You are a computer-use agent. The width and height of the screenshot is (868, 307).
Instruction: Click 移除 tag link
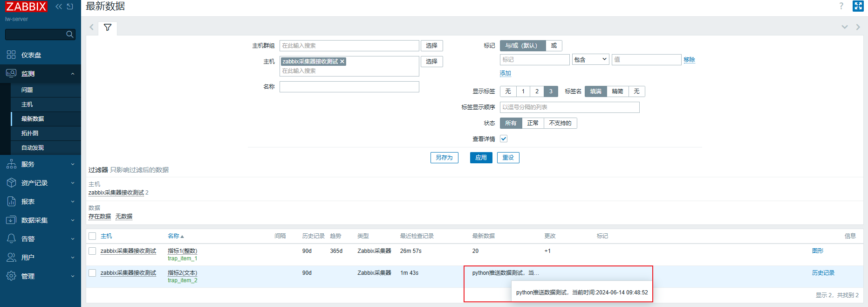coord(690,60)
